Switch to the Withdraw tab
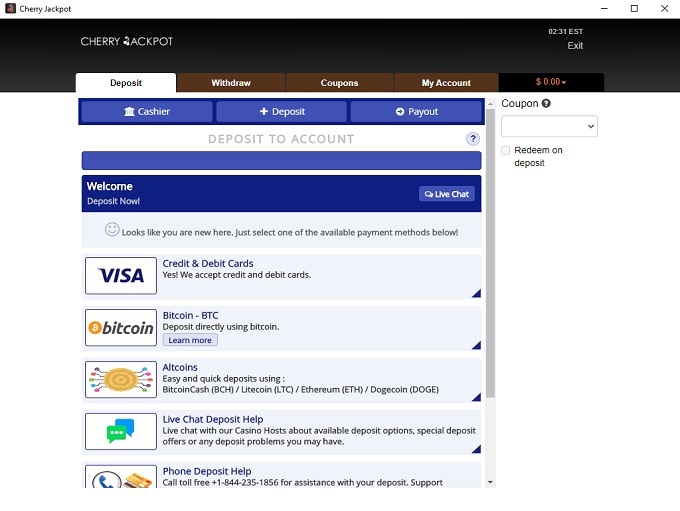The width and height of the screenshot is (680, 511). tap(231, 83)
